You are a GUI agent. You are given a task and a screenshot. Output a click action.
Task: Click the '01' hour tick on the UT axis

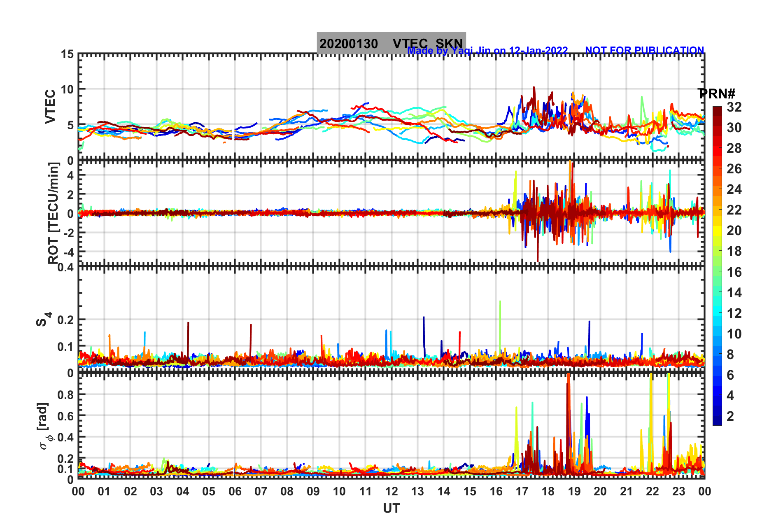(x=104, y=491)
